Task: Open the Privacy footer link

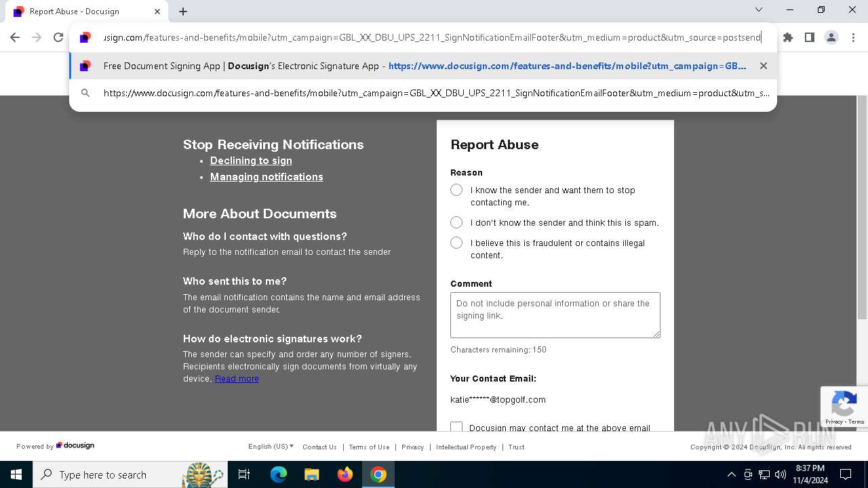Action: 412,447
